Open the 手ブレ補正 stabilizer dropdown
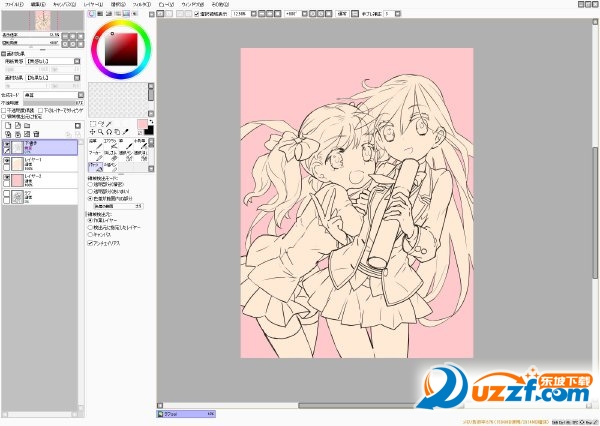 398,14
